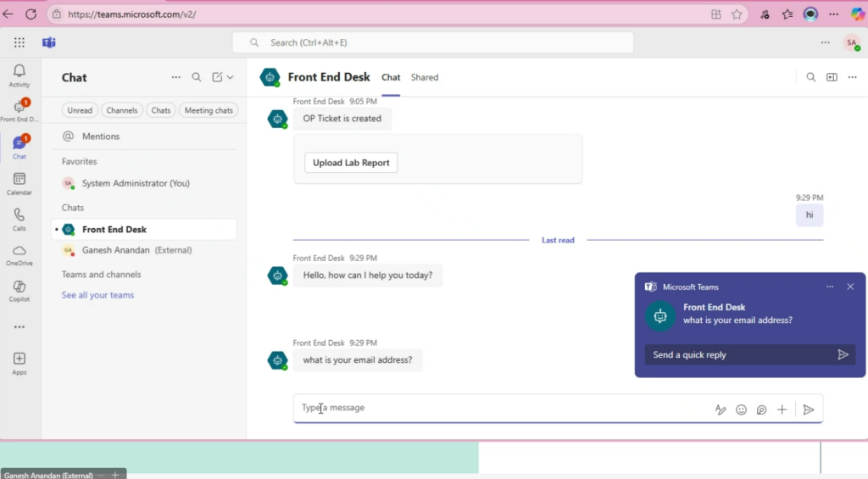Click the Teams search box
The width and height of the screenshot is (868, 479).
(433, 42)
